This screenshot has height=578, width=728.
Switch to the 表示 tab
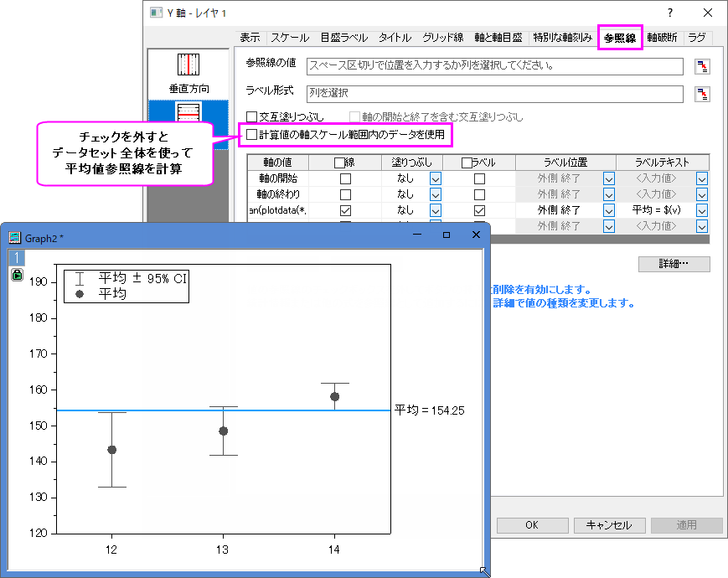click(250, 38)
